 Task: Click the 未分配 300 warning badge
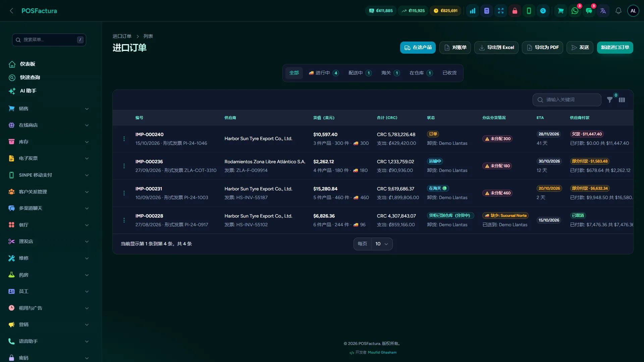[x=497, y=139]
